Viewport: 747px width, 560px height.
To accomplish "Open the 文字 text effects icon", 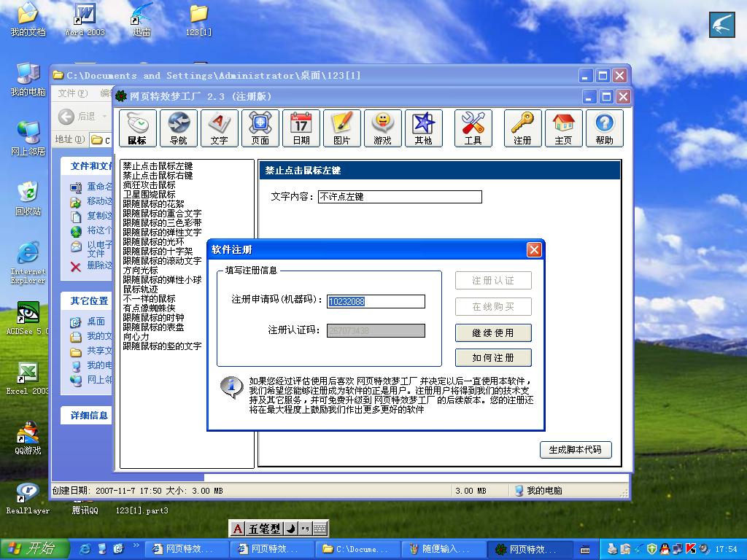I will (x=219, y=128).
